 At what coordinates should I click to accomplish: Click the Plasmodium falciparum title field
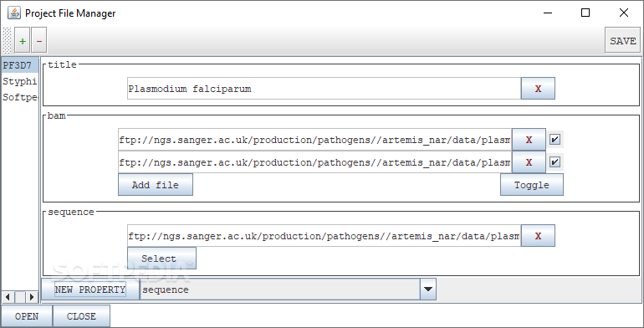(x=324, y=89)
